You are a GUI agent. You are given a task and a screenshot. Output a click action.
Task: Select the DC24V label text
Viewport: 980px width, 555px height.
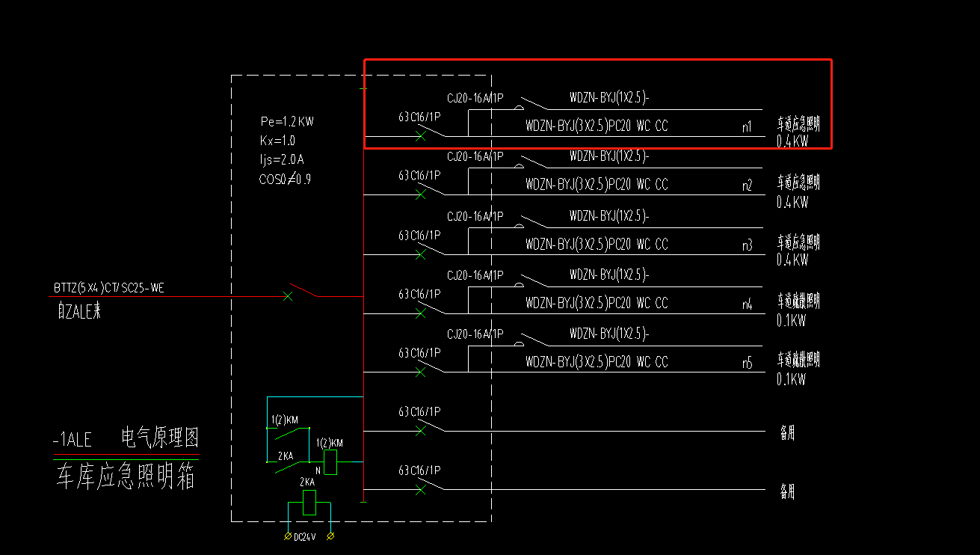coord(304,536)
